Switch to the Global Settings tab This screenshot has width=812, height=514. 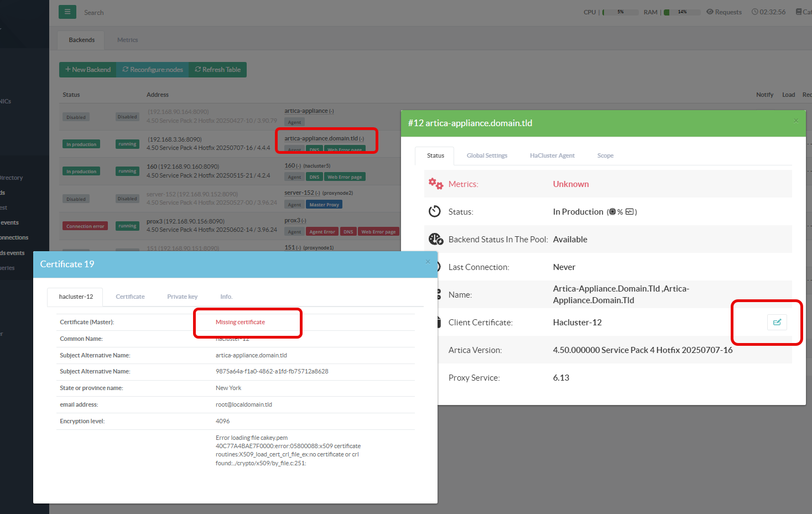(x=487, y=155)
